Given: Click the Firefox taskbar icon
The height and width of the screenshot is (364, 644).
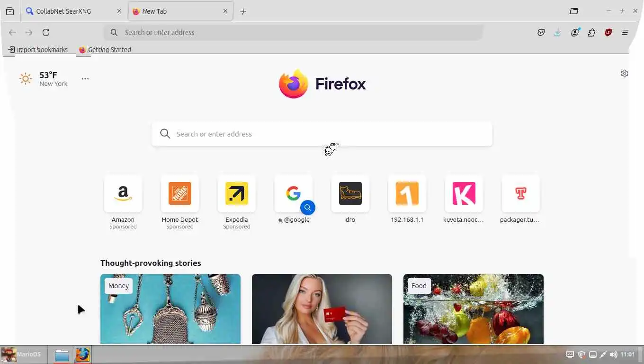Looking at the screenshot, I should coord(82,355).
